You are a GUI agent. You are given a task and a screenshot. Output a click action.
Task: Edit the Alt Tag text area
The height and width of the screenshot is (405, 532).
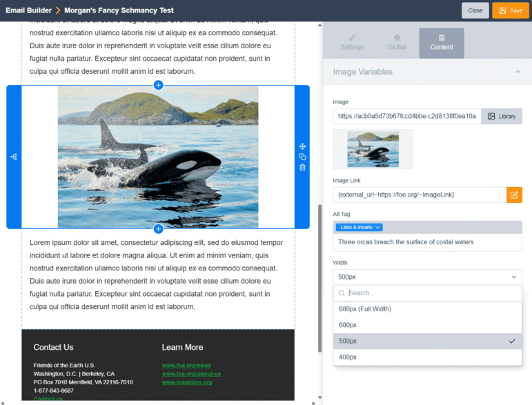coord(428,242)
